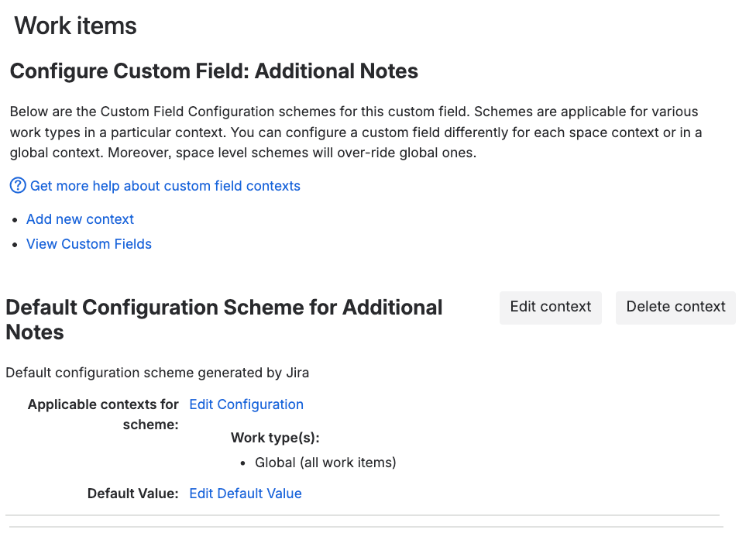The width and height of the screenshot is (756, 547).
Task: Go to View Custom Fields
Action: (x=89, y=244)
